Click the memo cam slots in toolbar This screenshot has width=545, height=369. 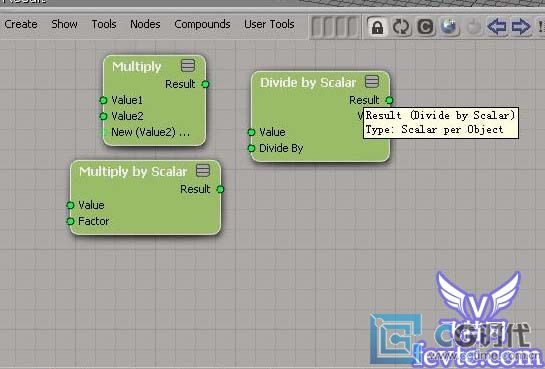tap(334, 26)
